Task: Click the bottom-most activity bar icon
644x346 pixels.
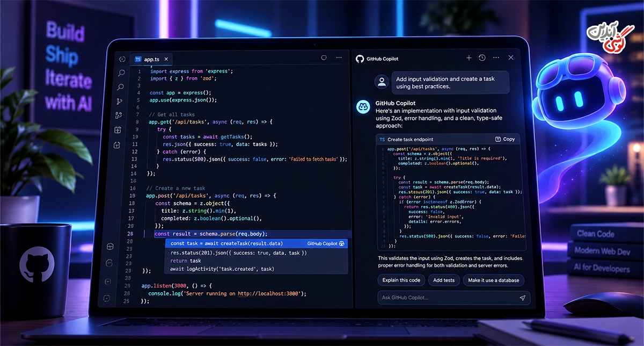Action: tap(107, 298)
